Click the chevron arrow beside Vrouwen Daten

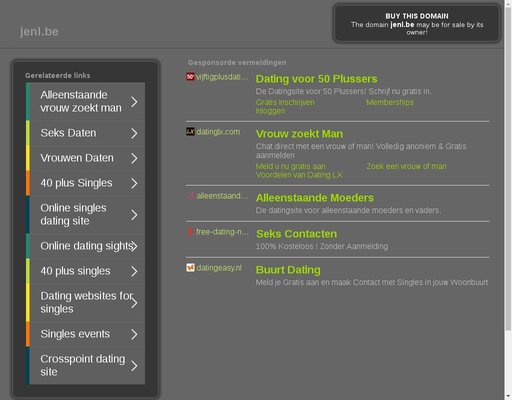click(x=134, y=158)
